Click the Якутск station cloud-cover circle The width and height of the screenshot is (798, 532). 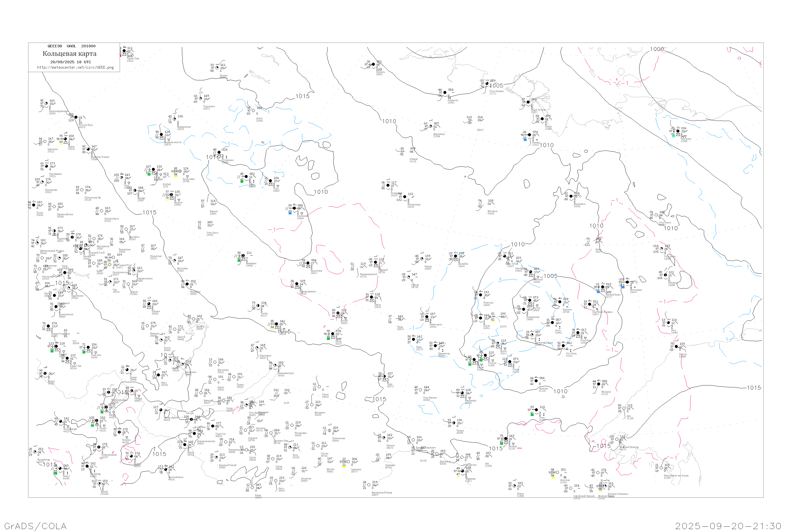point(530,300)
